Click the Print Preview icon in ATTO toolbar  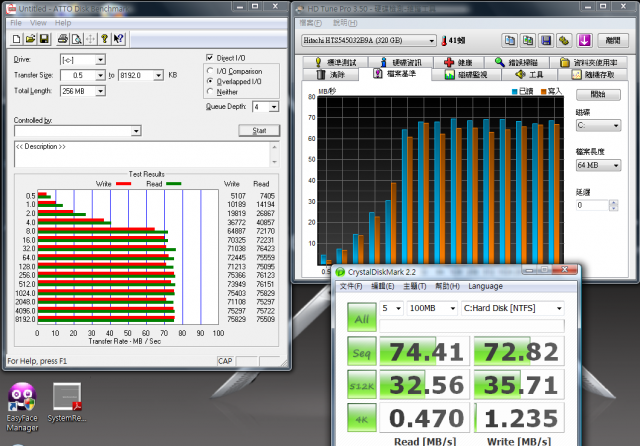click(x=77, y=39)
